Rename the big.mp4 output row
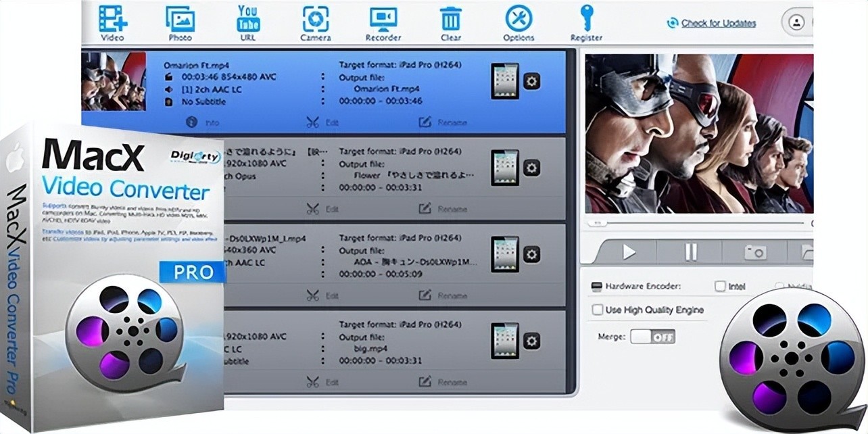 [x=443, y=382]
